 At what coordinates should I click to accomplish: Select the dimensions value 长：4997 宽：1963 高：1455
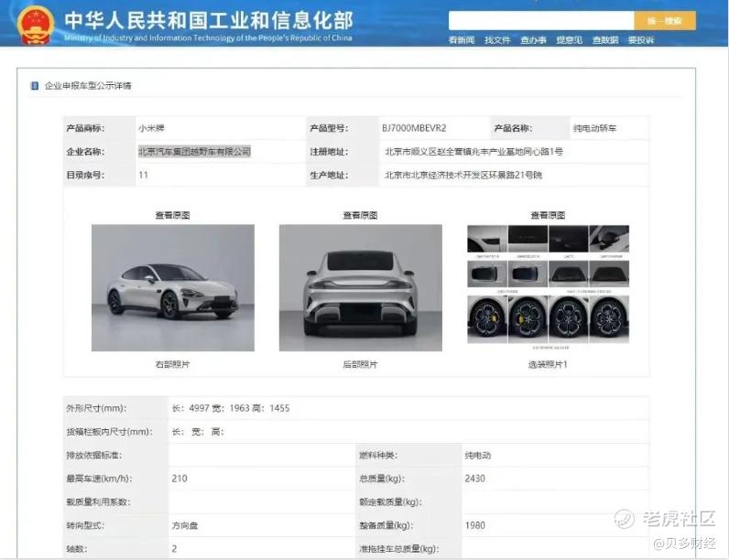[231, 408]
